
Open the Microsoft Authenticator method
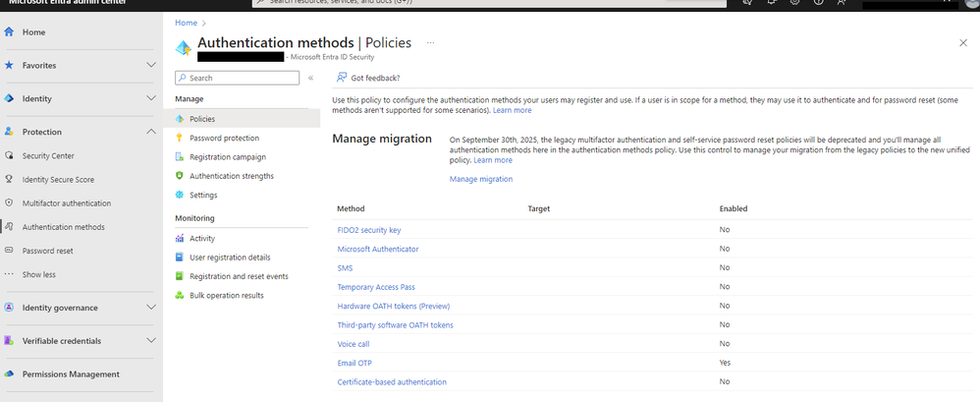(378, 249)
